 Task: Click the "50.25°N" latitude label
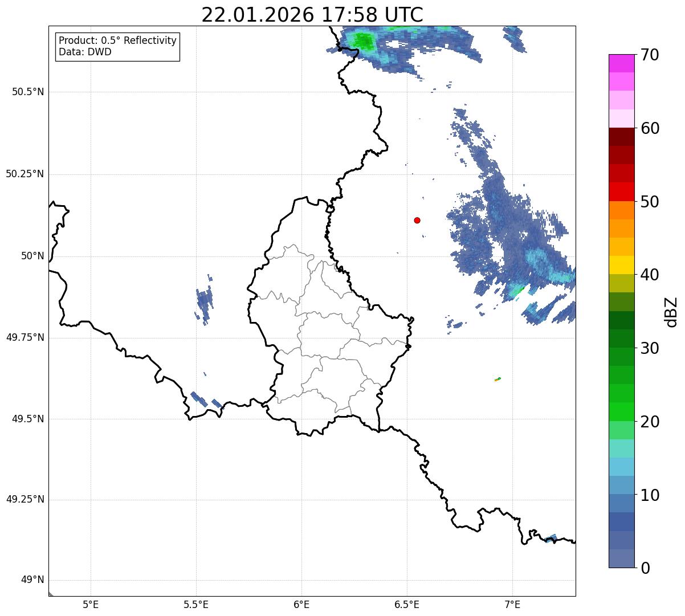point(25,174)
